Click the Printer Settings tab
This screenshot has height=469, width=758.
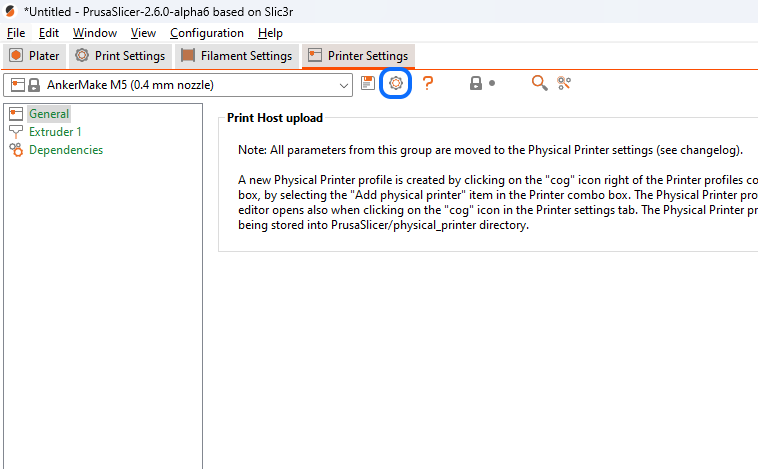tap(358, 56)
